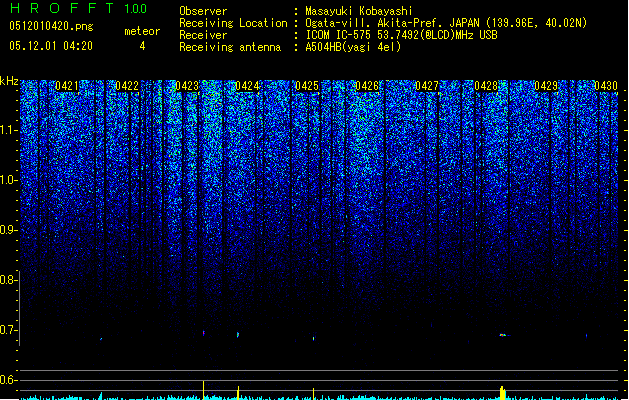Click the HROFFT 1.0.0 title text
629x400 pixels.
click(x=79, y=8)
